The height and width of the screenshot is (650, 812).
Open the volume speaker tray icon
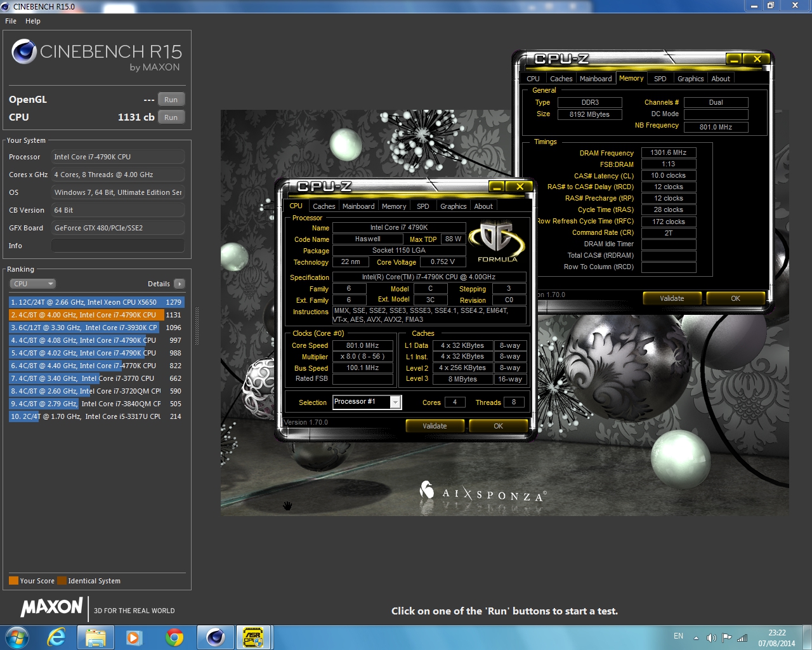pos(711,637)
